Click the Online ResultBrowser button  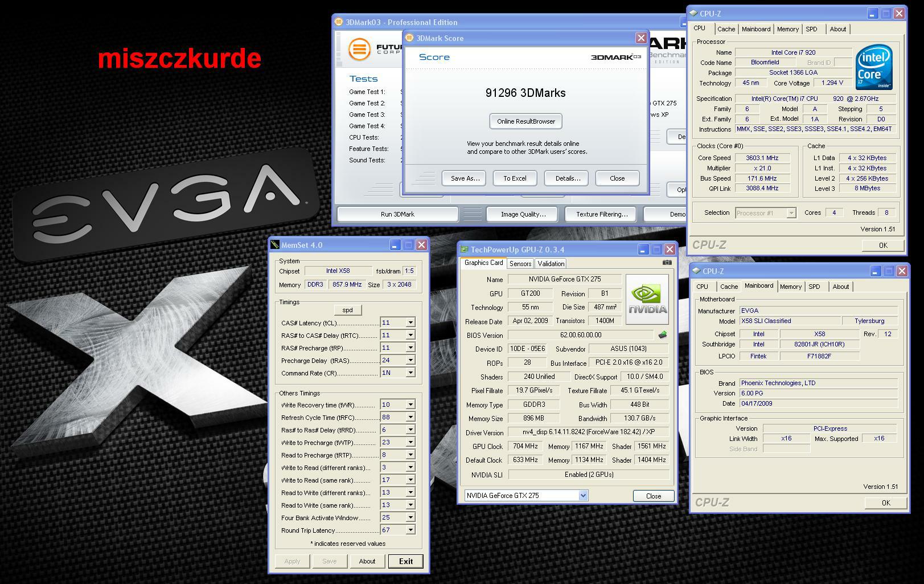526,121
